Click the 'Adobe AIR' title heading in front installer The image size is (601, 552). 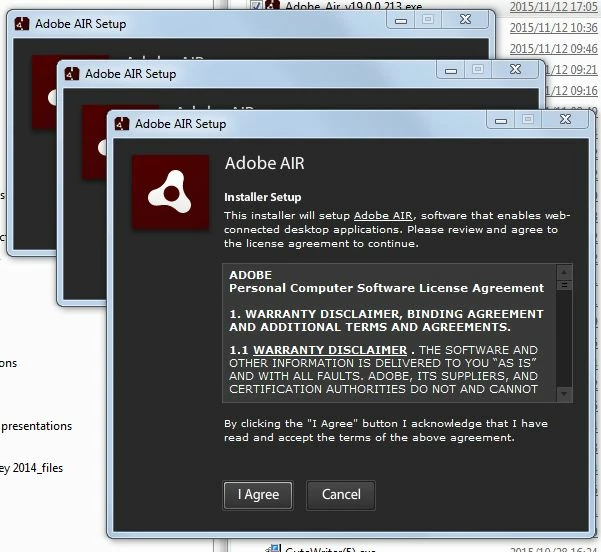pos(264,163)
